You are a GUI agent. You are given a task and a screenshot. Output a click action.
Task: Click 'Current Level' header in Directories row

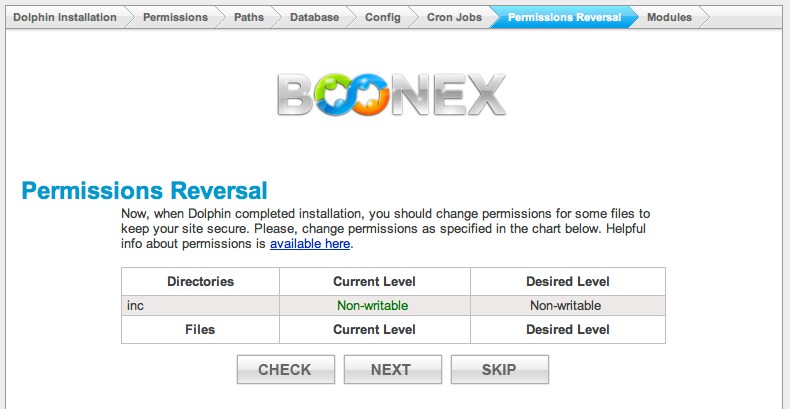pyautogui.click(x=374, y=282)
